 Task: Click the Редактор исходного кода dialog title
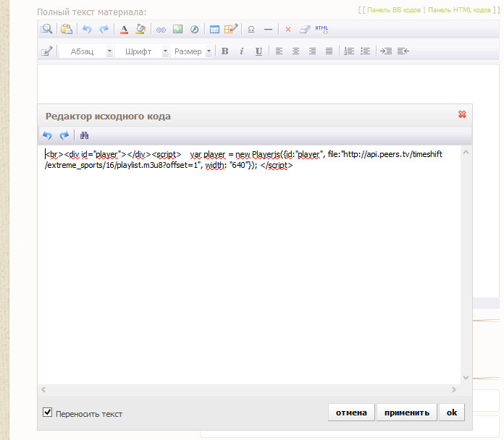[x=108, y=117]
